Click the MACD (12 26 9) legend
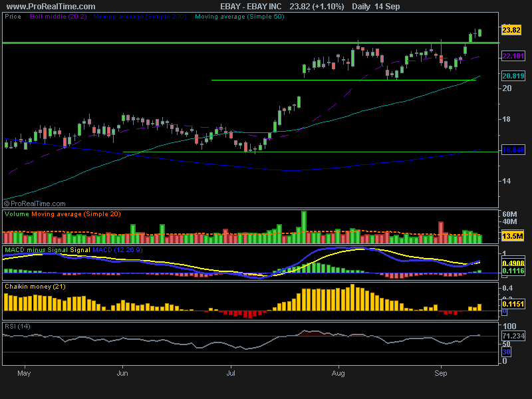This screenshot has width=532, height=399. click(118, 250)
